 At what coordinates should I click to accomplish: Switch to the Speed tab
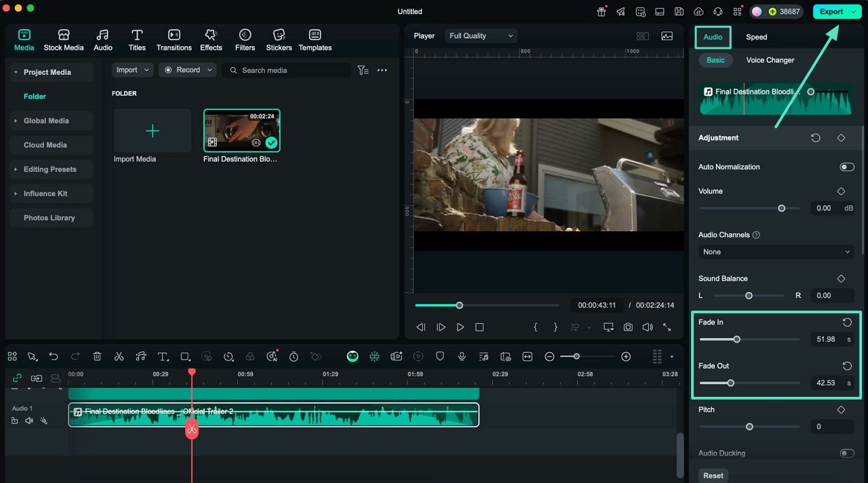756,37
